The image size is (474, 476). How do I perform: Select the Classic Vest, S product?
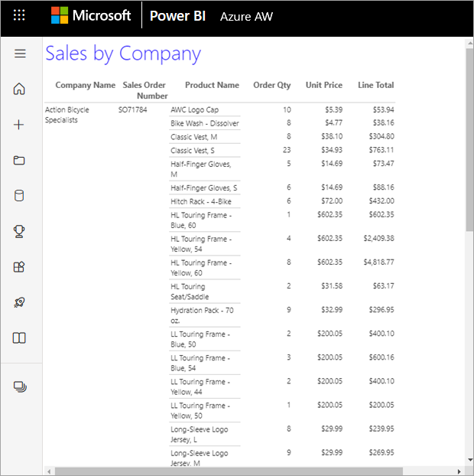pyautogui.click(x=192, y=151)
